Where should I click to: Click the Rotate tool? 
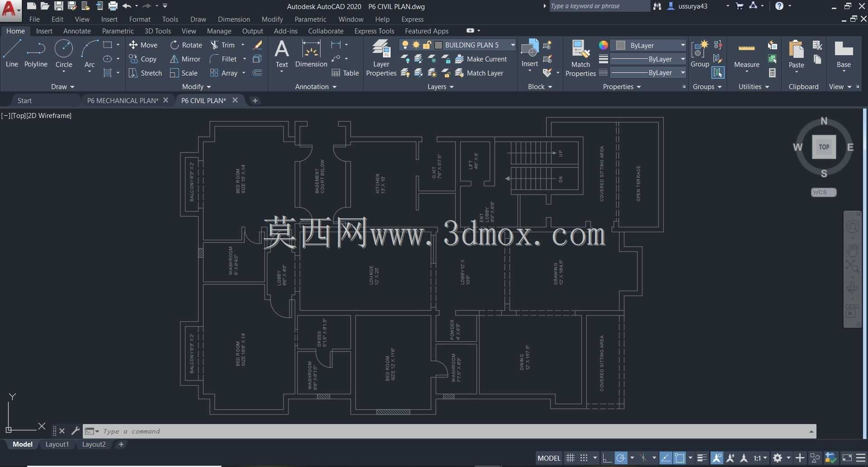[186, 45]
